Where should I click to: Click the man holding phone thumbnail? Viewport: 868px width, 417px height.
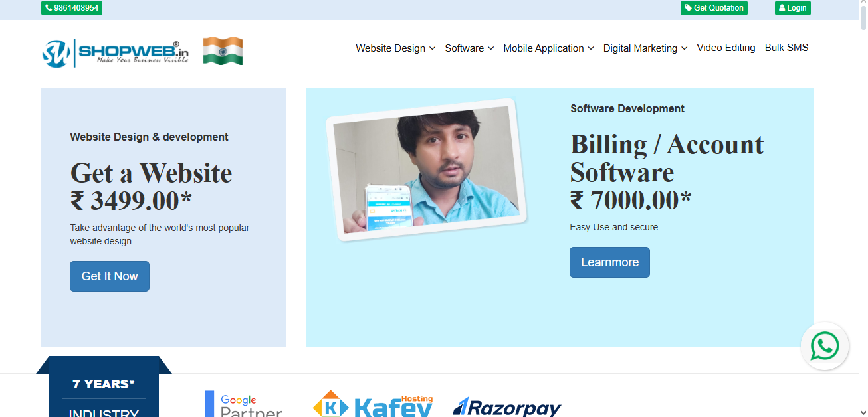point(426,169)
